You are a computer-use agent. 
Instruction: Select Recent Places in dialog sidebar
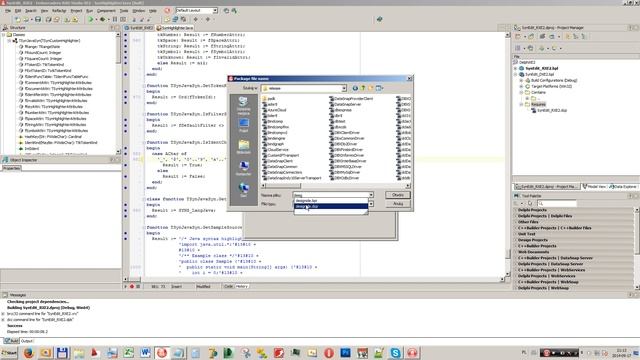pyautogui.click(x=244, y=105)
